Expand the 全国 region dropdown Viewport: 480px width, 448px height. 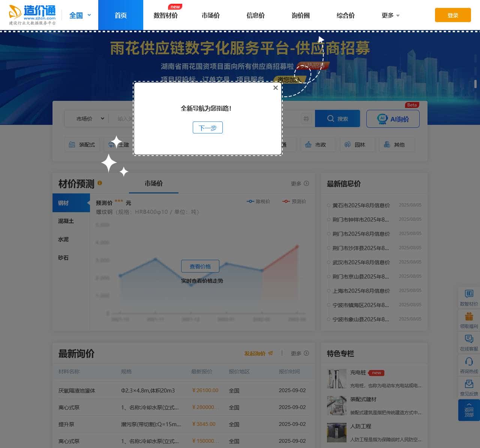point(80,15)
